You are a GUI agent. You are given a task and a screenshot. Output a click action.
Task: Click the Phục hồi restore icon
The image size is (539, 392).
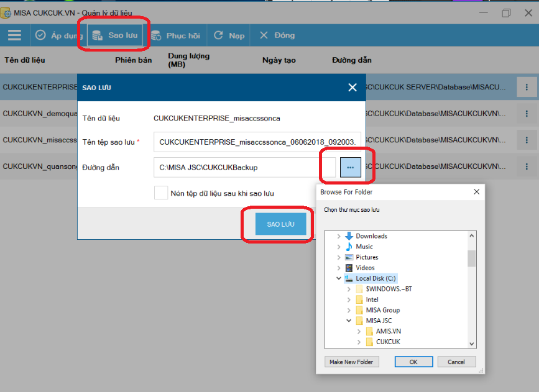click(156, 35)
